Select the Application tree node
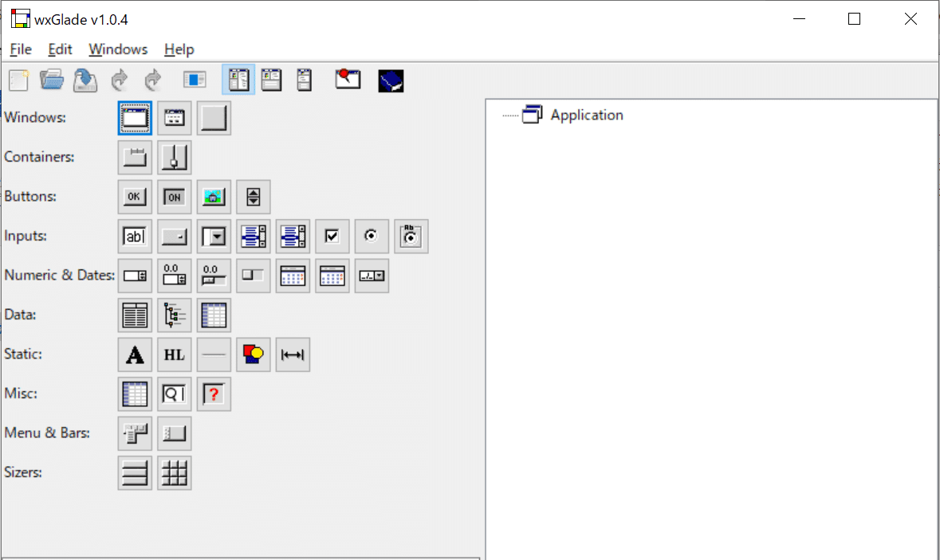 pos(587,115)
